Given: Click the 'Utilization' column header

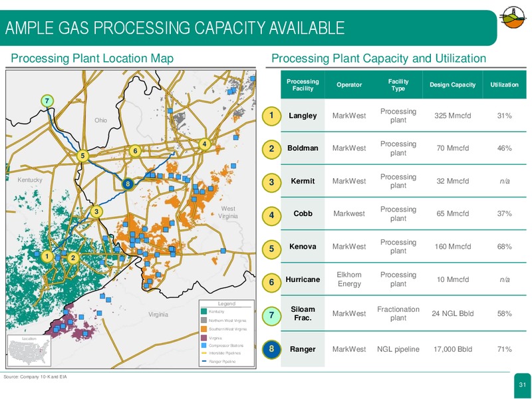Looking at the screenshot, I should [505, 85].
